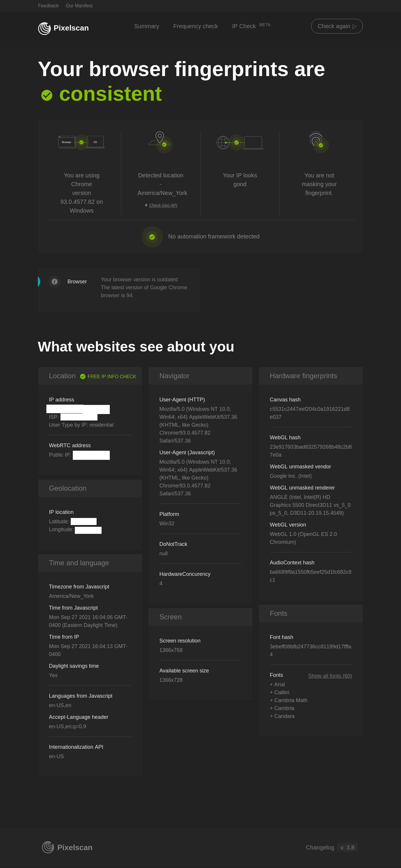
Task: Expand the Show all fonts (60) list
Action: coord(330,676)
